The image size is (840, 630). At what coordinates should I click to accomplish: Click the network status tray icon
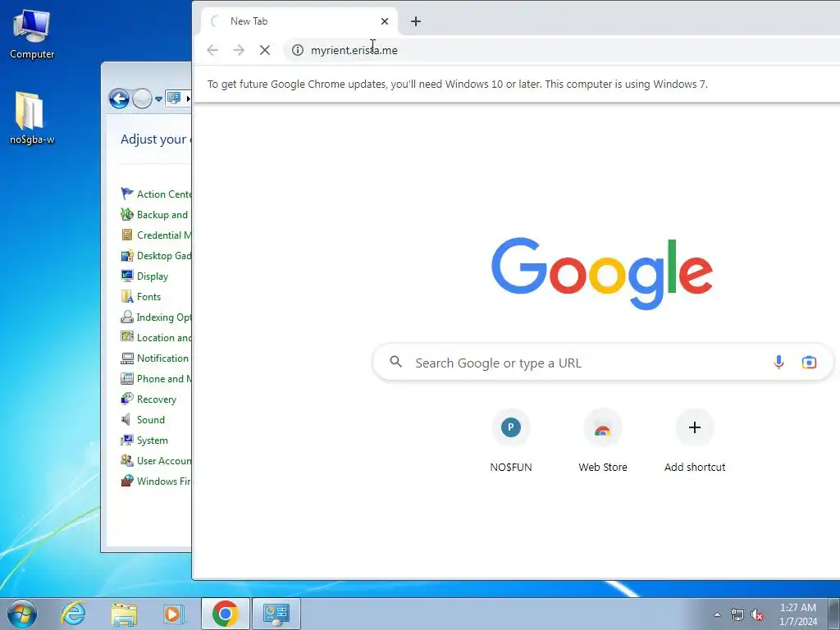[737, 614]
